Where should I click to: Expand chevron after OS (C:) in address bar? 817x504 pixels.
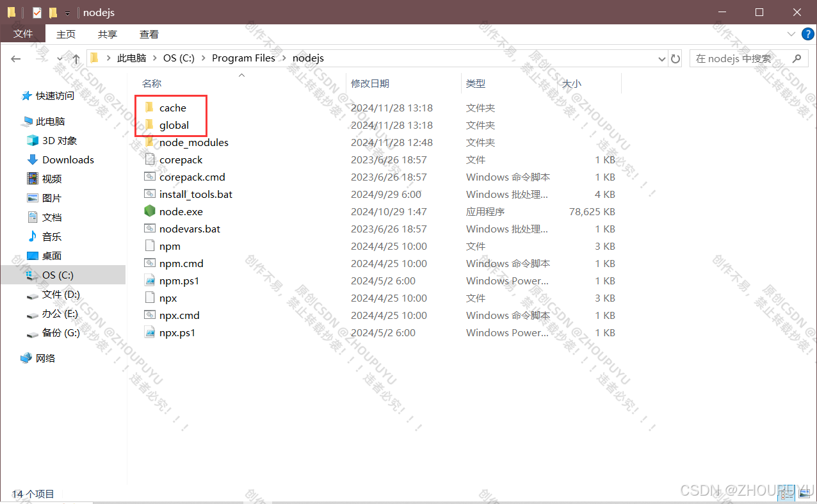[x=204, y=58]
